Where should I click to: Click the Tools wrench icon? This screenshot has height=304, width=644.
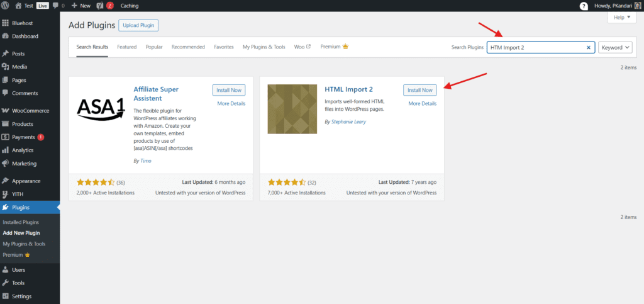[5, 283]
